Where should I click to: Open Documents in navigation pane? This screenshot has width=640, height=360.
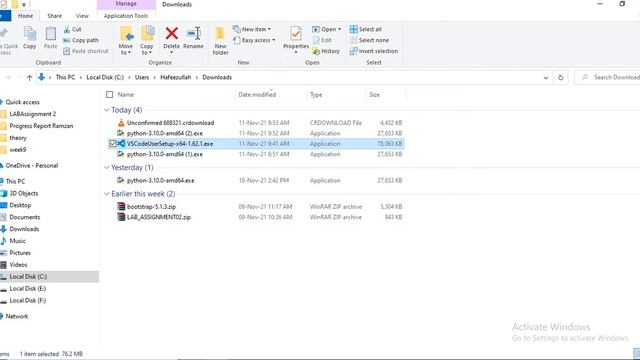coord(24,217)
